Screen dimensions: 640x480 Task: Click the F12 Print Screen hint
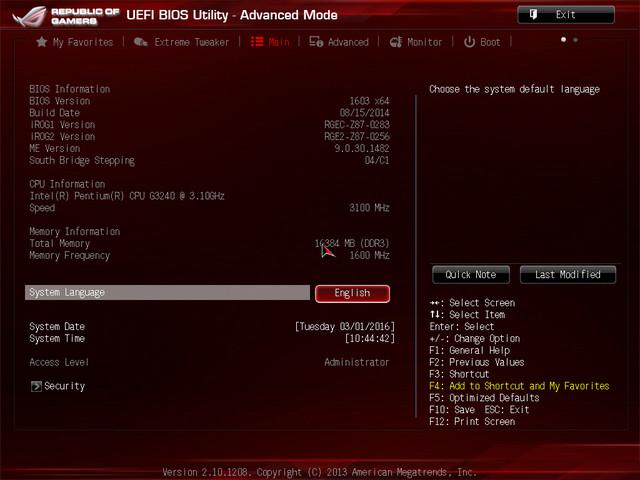point(472,422)
